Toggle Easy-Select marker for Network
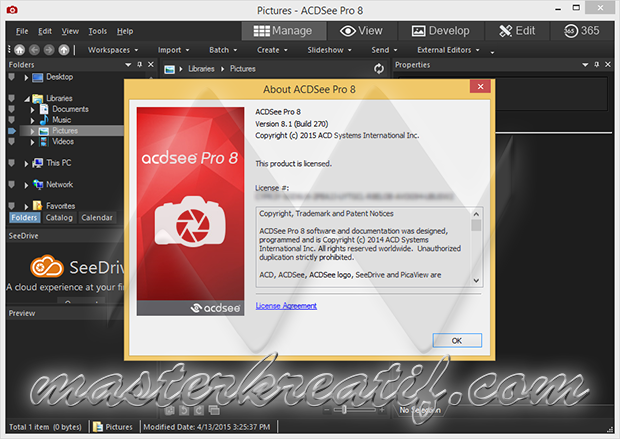The height and width of the screenshot is (439, 620). 11,184
